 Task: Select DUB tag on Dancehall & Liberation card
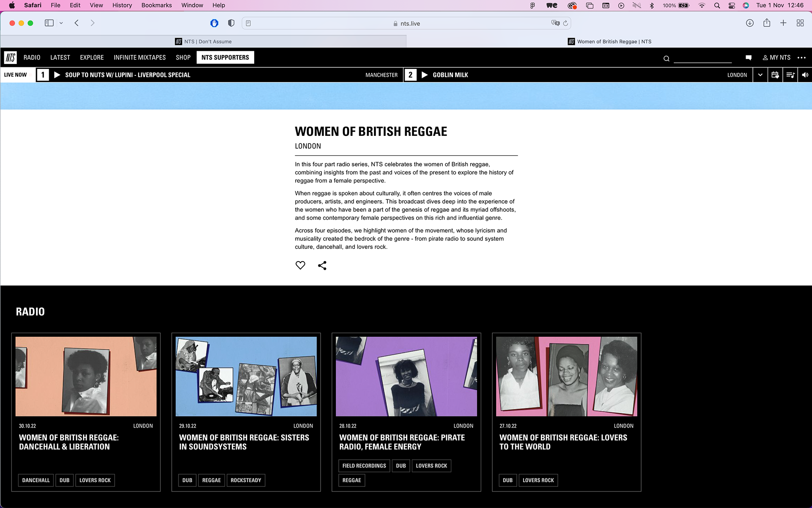[x=64, y=480]
